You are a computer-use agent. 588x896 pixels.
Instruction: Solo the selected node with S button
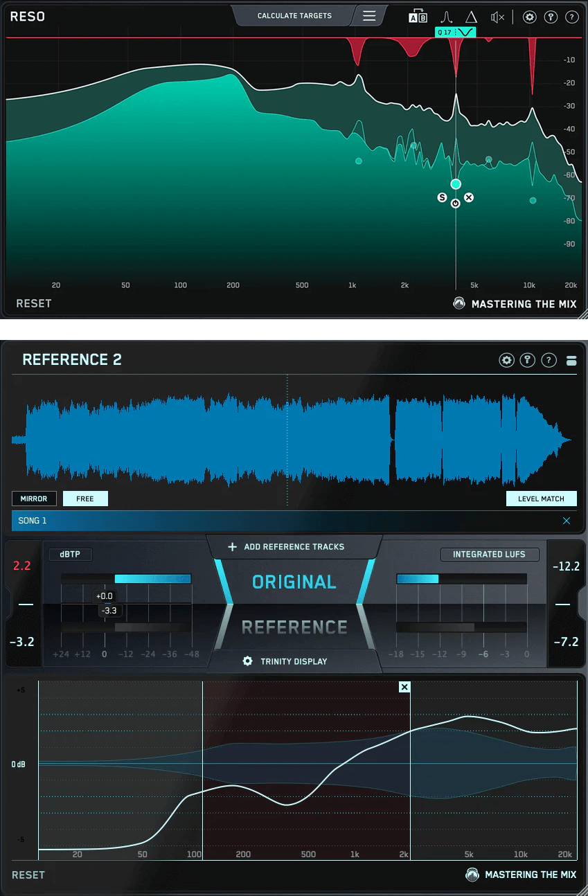coord(442,197)
